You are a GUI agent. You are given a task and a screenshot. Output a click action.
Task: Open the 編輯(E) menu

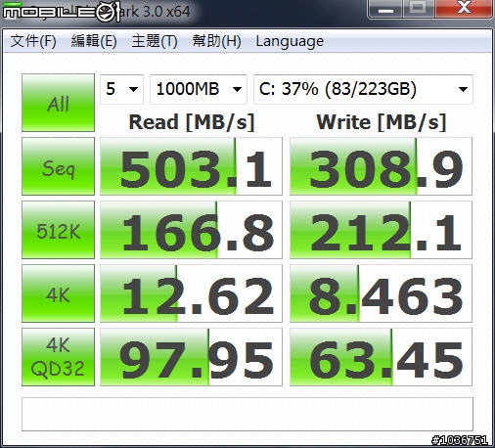(94, 41)
